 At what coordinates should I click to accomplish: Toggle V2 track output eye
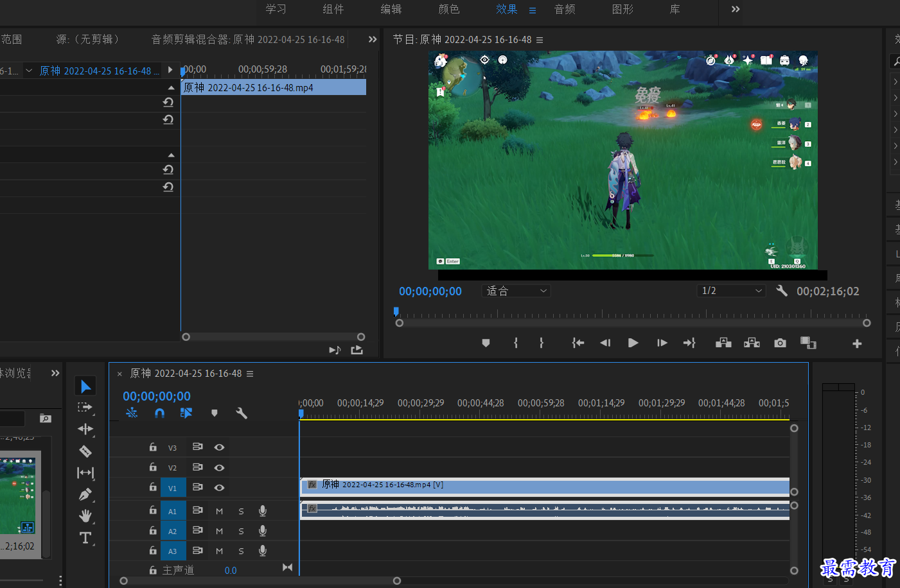click(x=219, y=467)
